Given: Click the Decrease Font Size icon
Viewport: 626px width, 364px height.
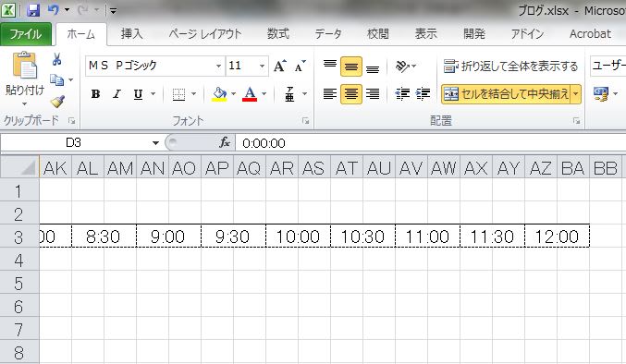Looking at the screenshot, I should click(301, 66).
